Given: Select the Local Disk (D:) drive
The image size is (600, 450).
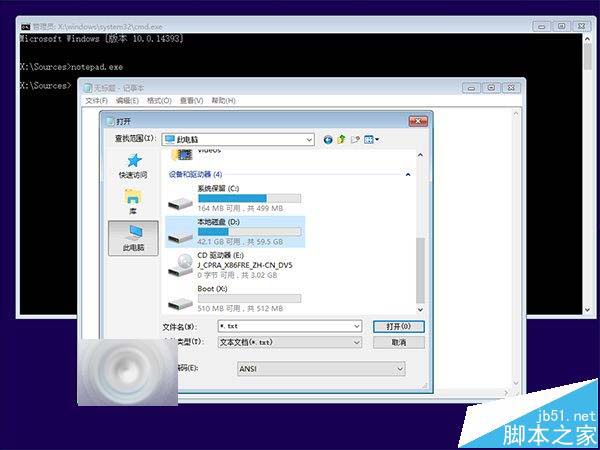Looking at the screenshot, I should (x=233, y=231).
